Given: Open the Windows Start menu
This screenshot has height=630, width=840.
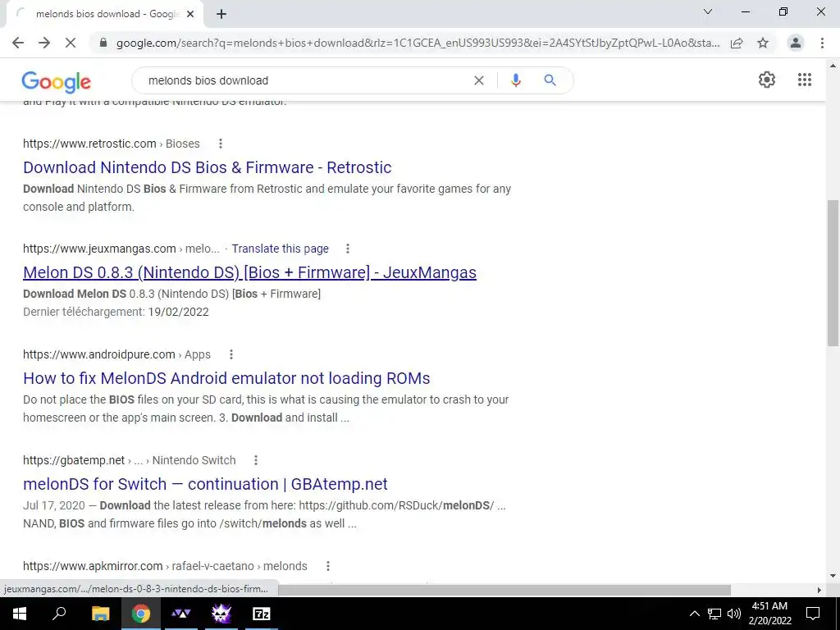Looking at the screenshot, I should point(20,614).
